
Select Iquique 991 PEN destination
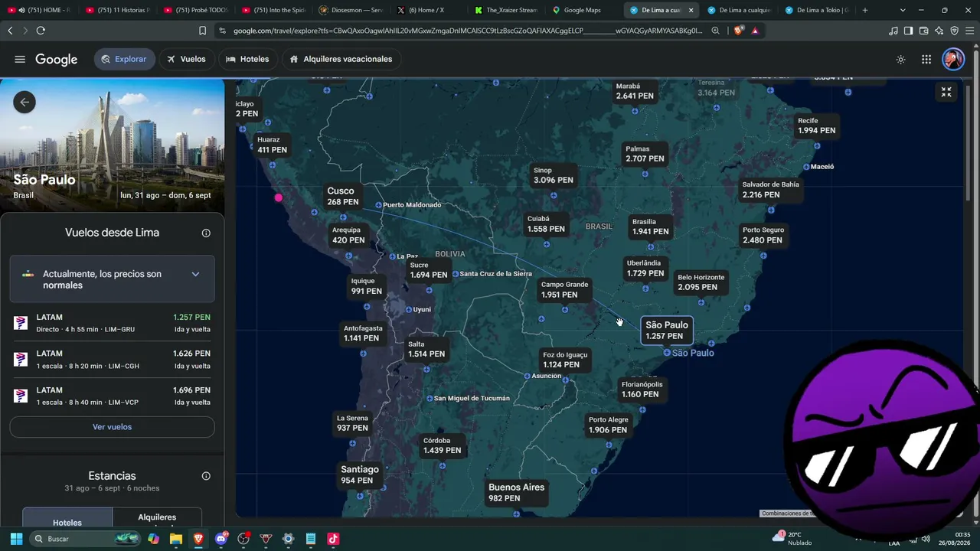coord(366,286)
